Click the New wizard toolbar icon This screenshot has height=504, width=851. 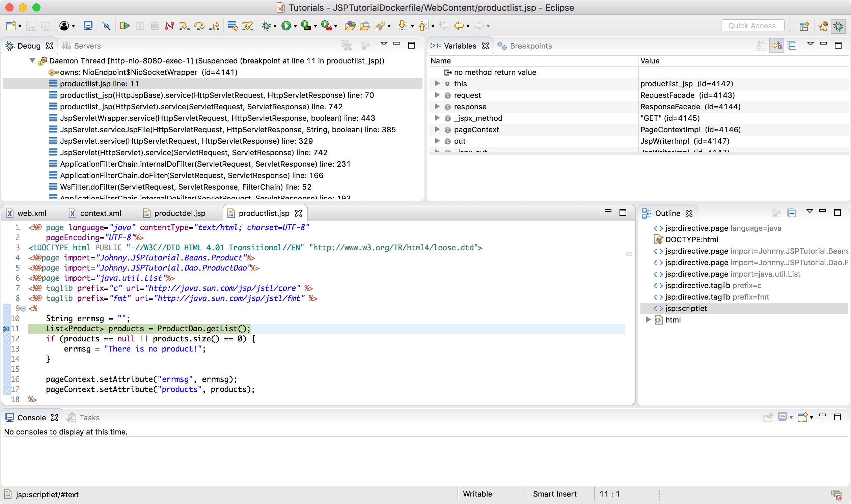click(x=10, y=26)
